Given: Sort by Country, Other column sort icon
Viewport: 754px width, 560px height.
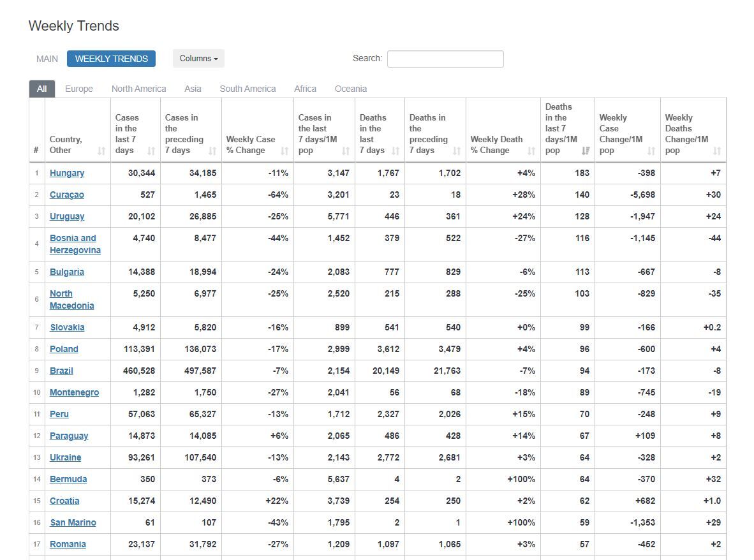Looking at the screenshot, I should coord(101,151).
